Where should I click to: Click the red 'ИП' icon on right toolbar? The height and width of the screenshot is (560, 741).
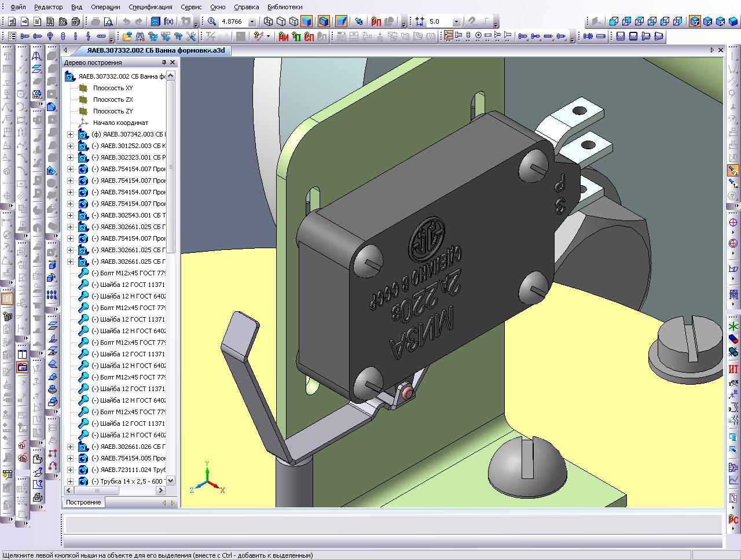(x=733, y=369)
